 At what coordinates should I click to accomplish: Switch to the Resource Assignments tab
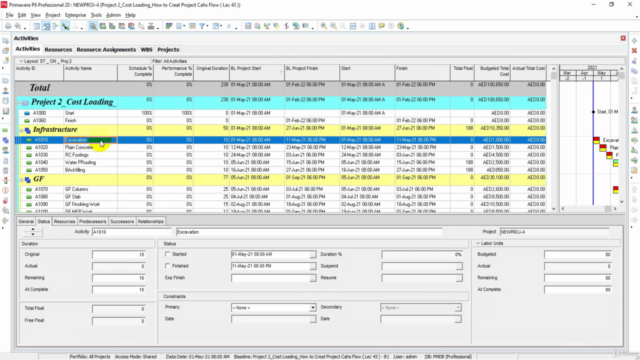[x=106, y=49]
